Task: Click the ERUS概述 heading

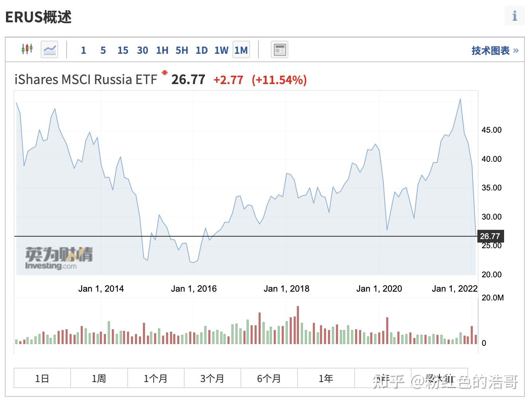Action: (38, 17)
